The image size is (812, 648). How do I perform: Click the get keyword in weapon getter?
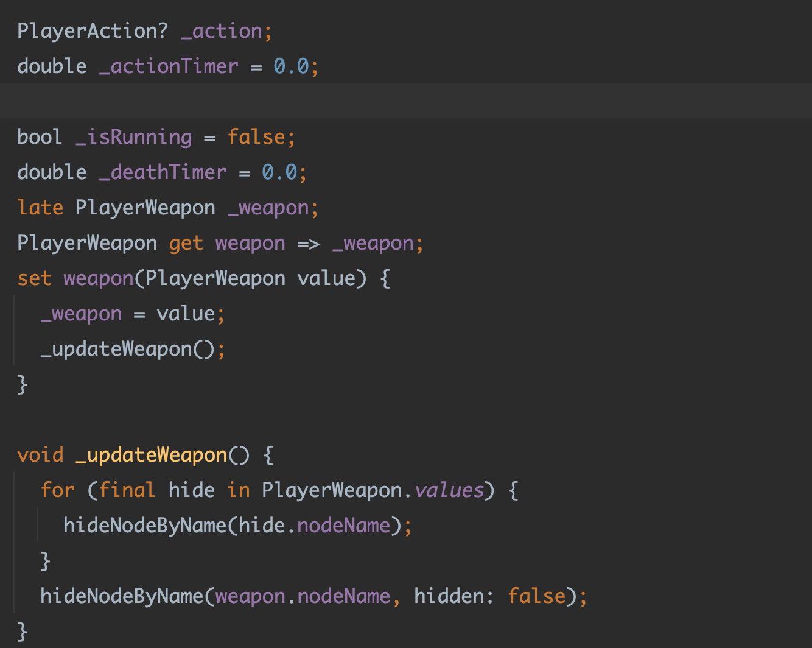(x=186, y=243)
